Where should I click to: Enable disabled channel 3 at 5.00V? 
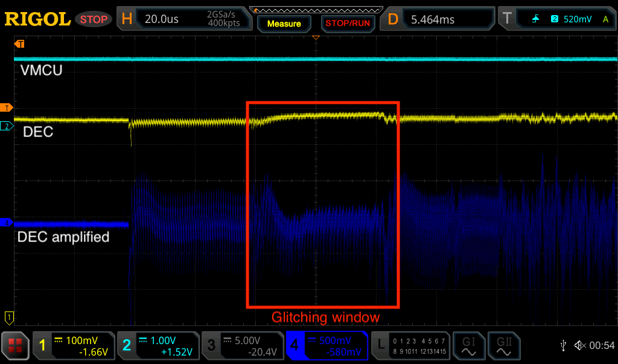click(241, 346)
